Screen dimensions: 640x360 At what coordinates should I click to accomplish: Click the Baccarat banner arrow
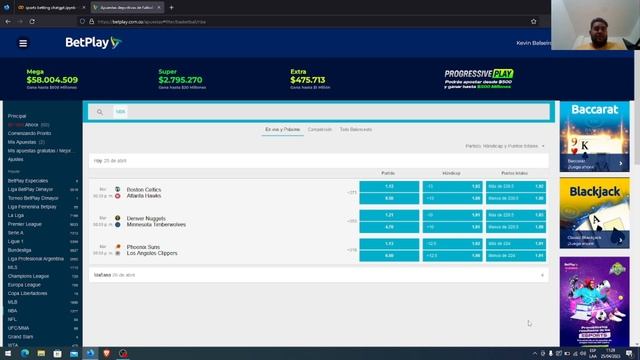coord(620,163)
